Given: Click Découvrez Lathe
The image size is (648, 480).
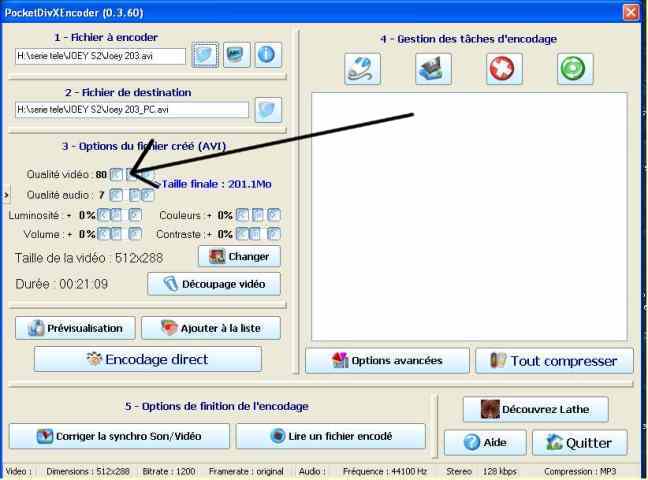Looking at the screenshot, I should (536, 409).
